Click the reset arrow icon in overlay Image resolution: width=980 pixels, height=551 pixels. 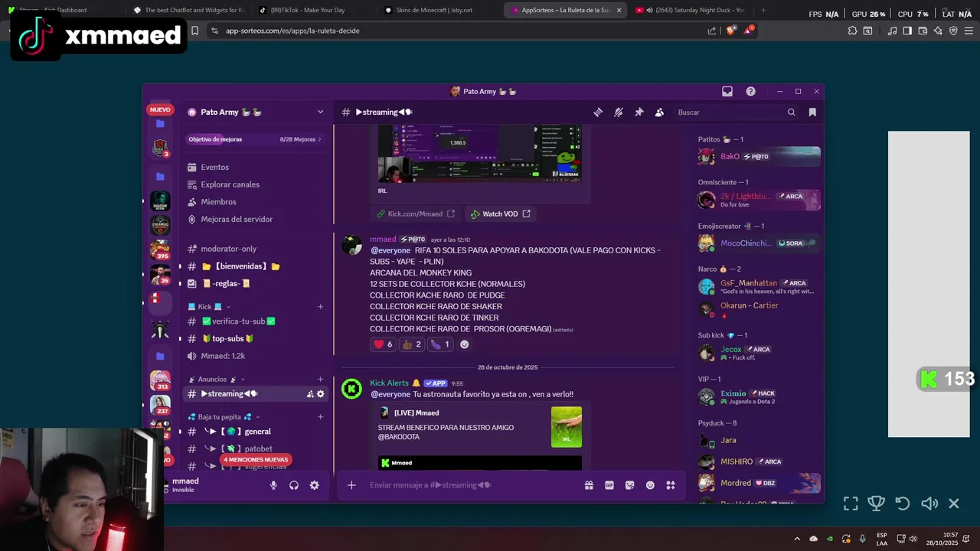pyautogui.click(x=903, y=504)
